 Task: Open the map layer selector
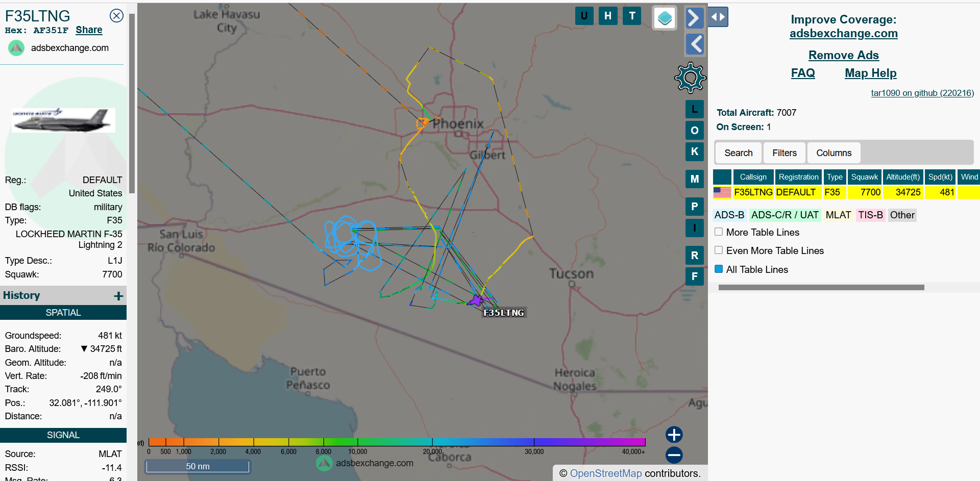tap(665, 18)
